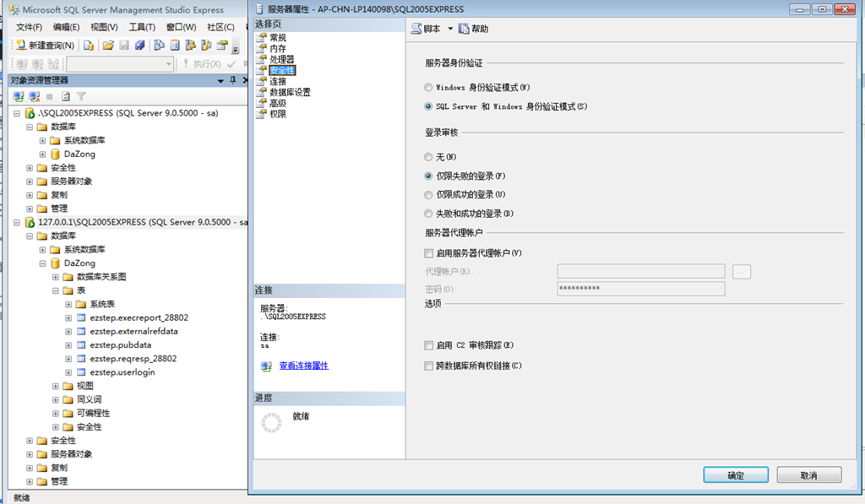
Task: Click the Database Engine Query icon
Action: (x=88, y=46)
